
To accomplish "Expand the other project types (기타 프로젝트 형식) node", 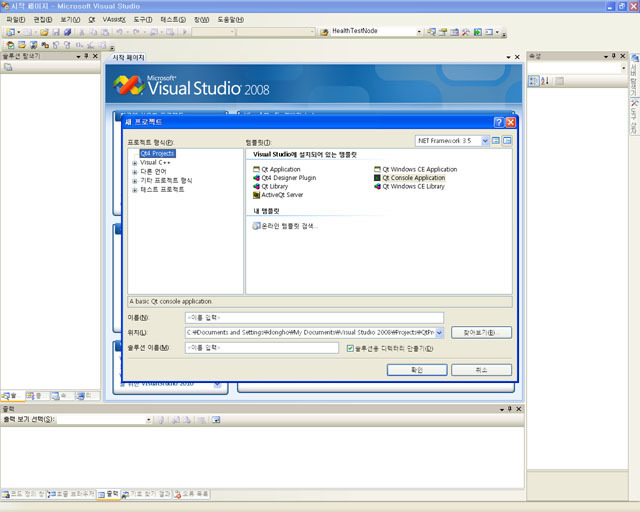I will point(134,181).
